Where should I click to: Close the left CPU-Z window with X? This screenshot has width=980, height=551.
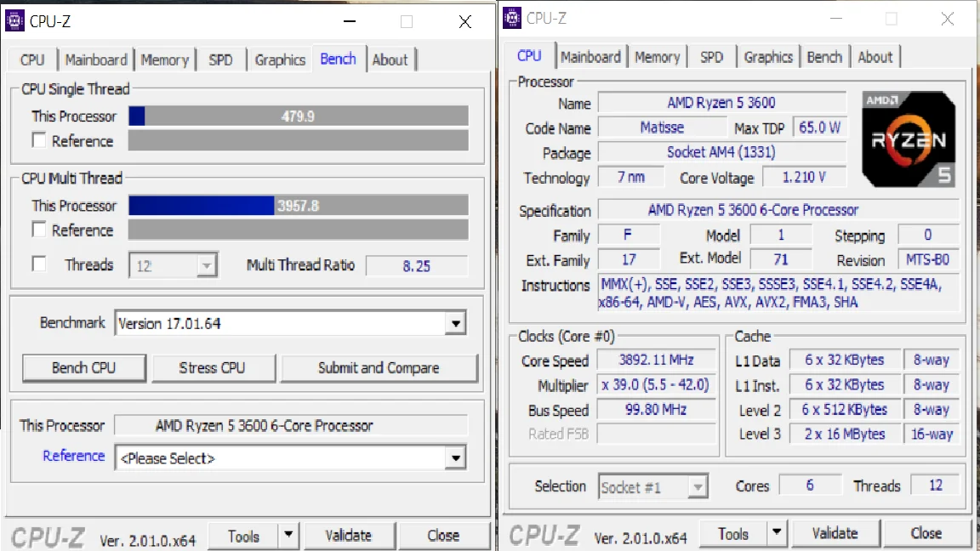click(x=465, y=22)
